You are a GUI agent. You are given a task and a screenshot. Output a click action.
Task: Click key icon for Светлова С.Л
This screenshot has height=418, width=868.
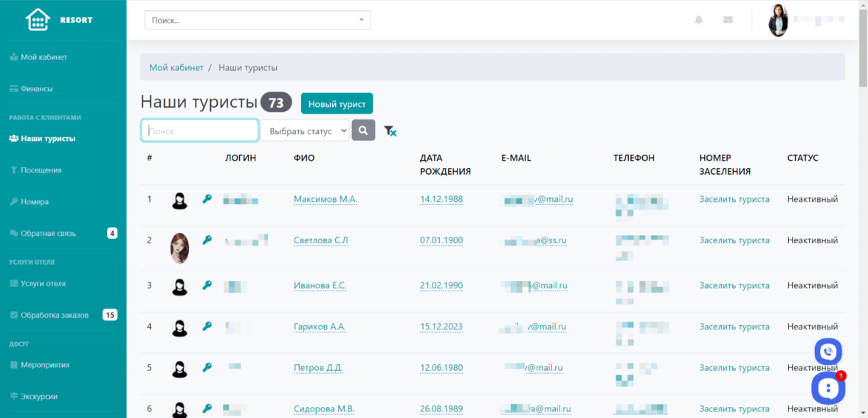click(x=207, y=240)
